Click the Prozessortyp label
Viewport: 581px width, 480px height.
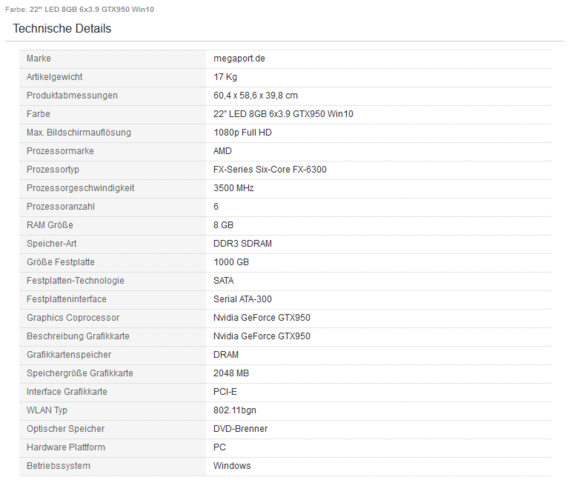(x=53, y=170)
